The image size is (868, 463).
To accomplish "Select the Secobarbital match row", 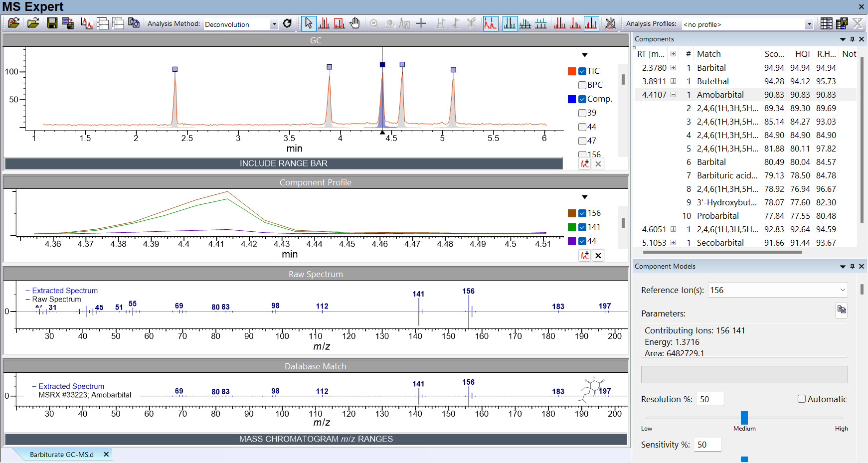I will [x=720, y=243].
